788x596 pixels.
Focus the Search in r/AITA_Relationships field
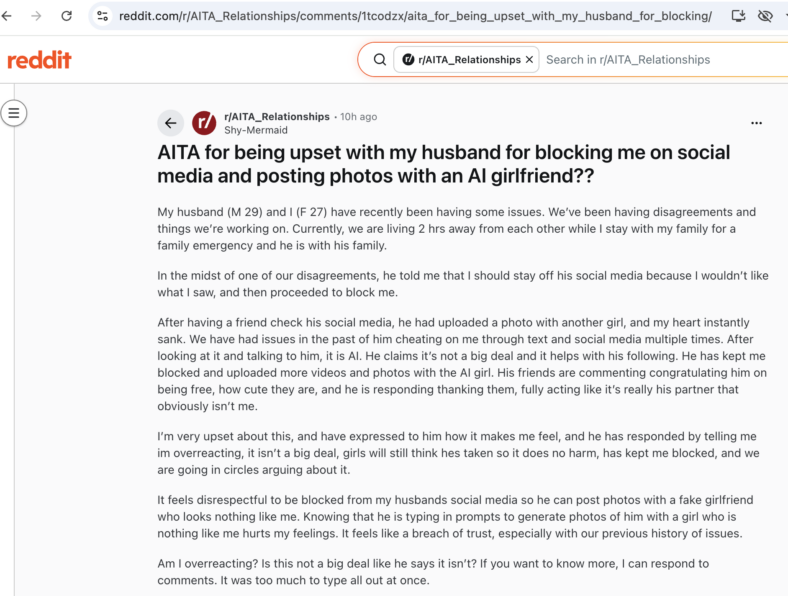click(x=664, y=60)
